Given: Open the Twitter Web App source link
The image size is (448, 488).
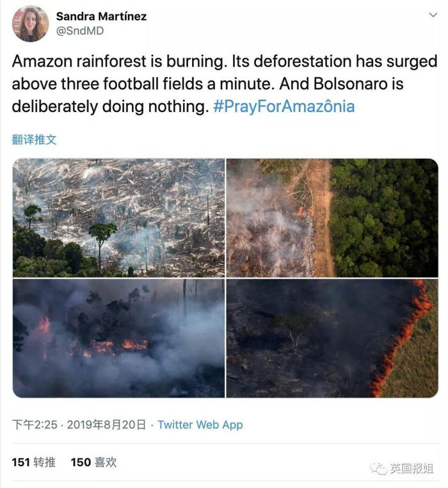Looking at the screenshot, I should (200, 425).
